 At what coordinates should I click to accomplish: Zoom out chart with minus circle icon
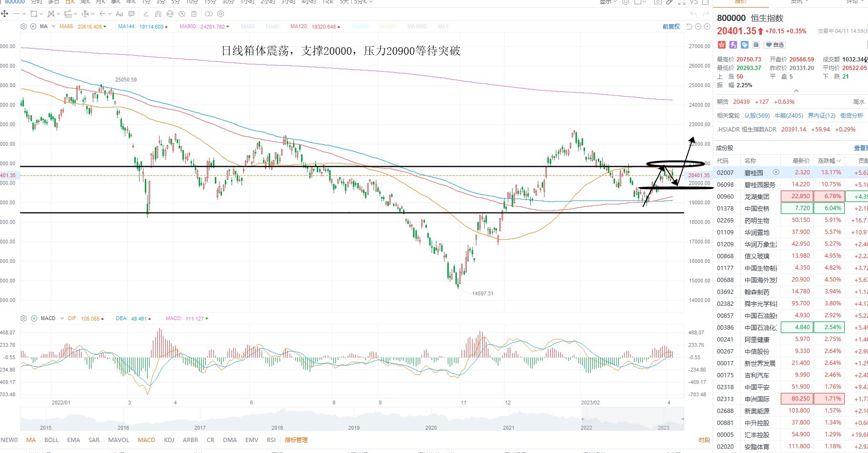698,27
